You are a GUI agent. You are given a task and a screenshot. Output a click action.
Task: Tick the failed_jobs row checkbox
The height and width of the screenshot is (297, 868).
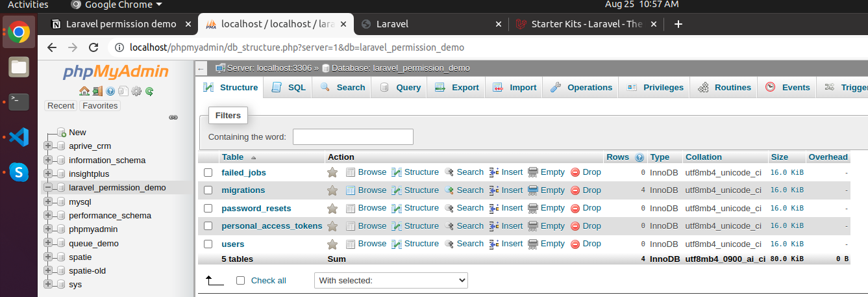click(208, 172)
